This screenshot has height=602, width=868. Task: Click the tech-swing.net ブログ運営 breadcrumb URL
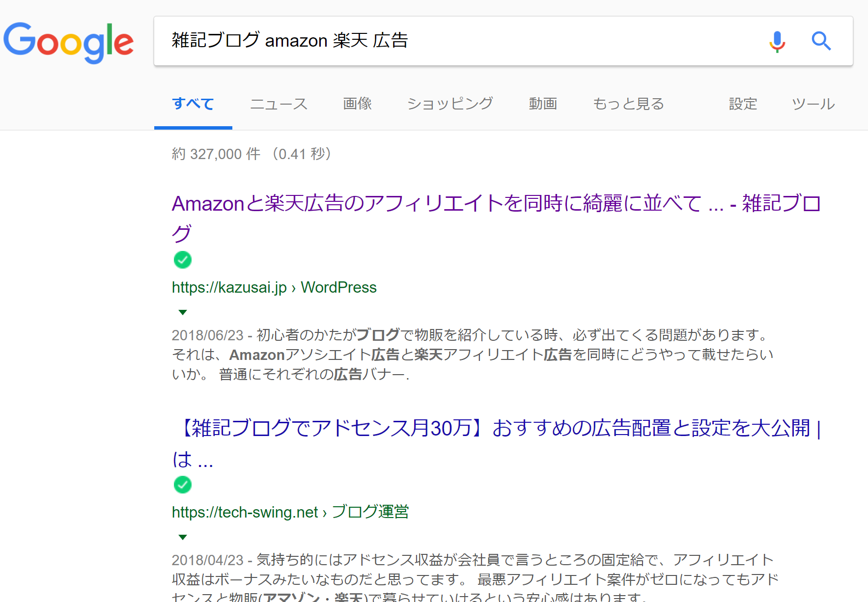click(291, 512)
